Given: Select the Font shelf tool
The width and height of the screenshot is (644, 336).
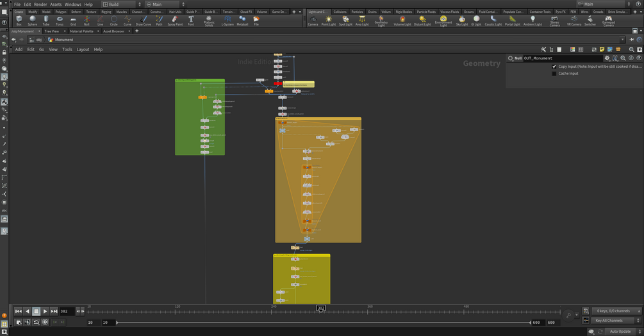Looking at the screenshot, I should pyautogui.click(x=191, y=21).
